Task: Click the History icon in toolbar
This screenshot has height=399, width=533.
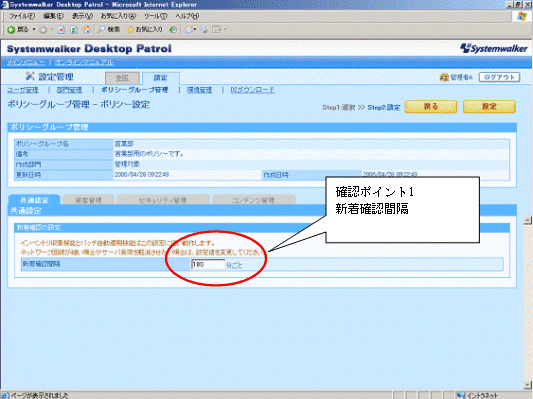Action: (173, 30)
